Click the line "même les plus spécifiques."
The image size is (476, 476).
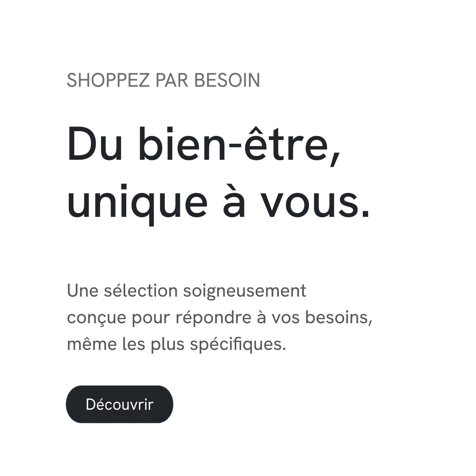pos(176,344)
